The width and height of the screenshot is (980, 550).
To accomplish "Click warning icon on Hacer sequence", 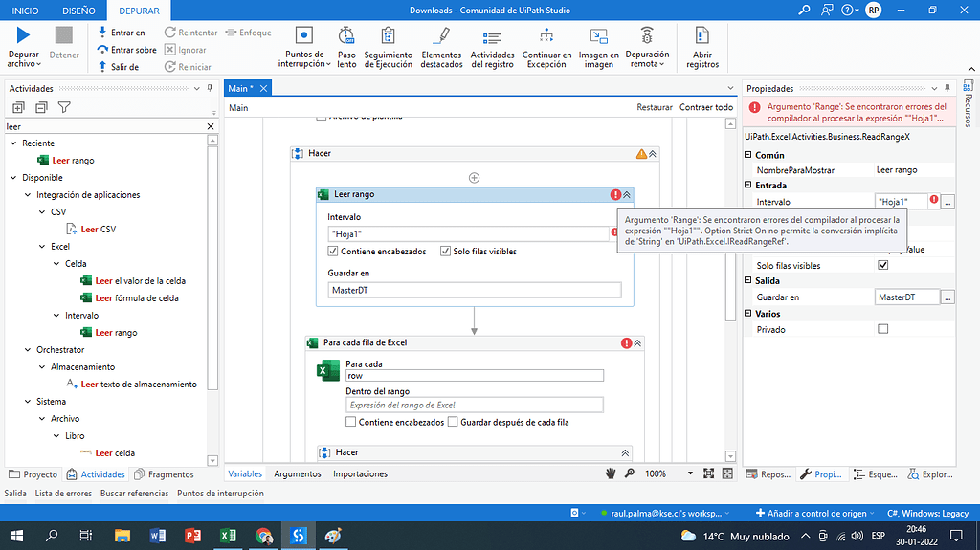I will [641, 154].
